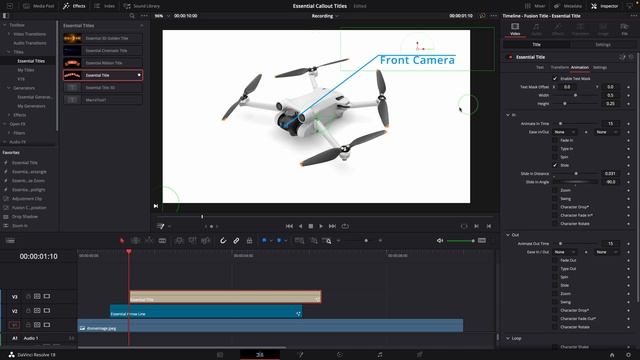
Task: Toggle Enable Text Mask checkbox
Action: (555, 78)
